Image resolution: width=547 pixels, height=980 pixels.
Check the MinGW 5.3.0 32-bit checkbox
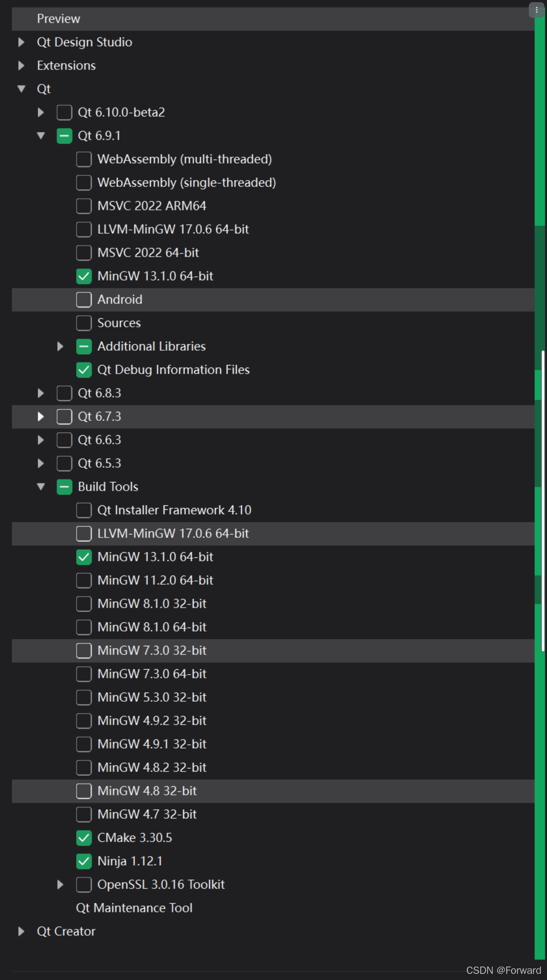click(84, 697)
